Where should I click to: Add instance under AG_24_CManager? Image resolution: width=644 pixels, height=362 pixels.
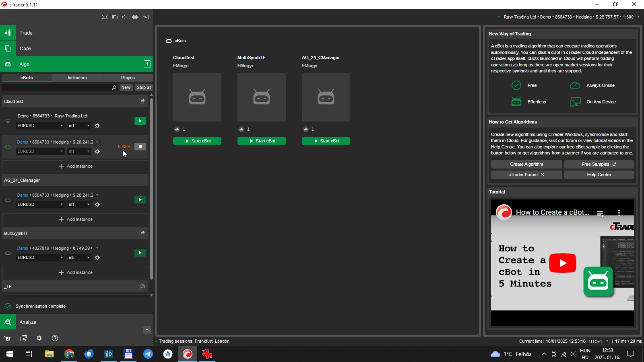coord(75,219)
